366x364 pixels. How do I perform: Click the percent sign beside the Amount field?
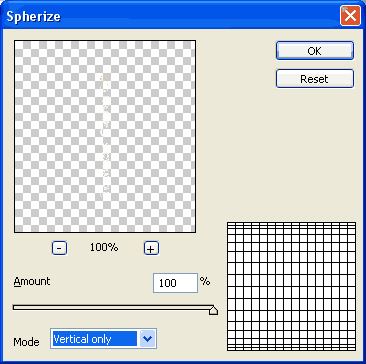tap(205, 281)
